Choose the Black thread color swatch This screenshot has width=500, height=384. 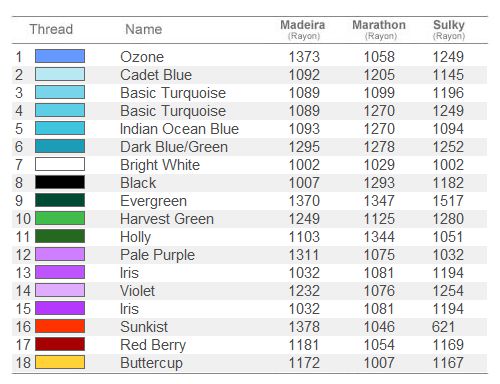click(60, 182)
